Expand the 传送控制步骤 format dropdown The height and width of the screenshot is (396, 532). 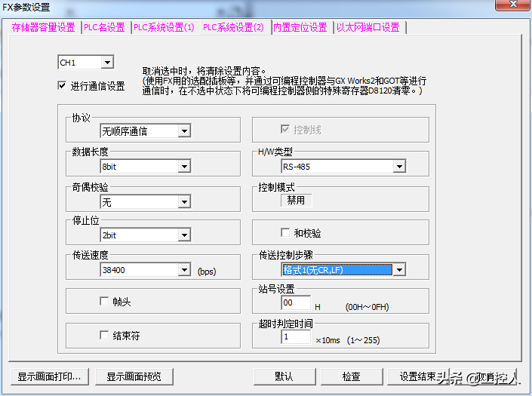[x=399, y=270]
